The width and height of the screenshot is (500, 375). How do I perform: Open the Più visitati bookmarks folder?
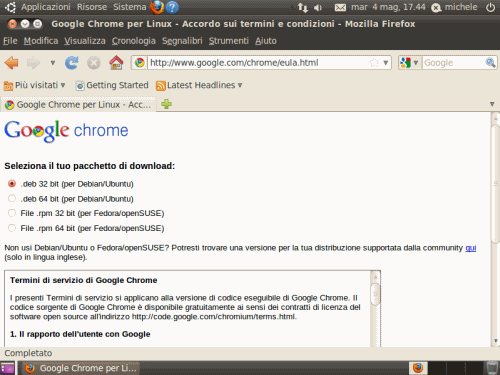pos(34,85)
